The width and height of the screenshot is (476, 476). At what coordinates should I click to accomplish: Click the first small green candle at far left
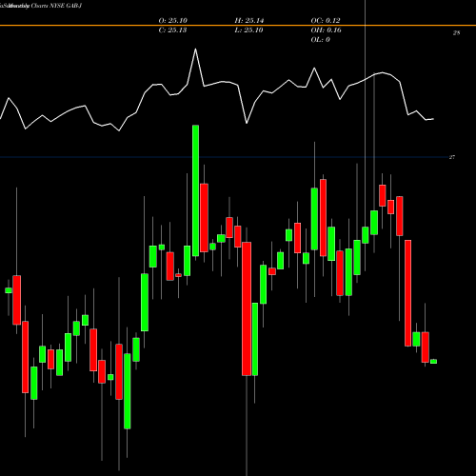click(x=9, y=290)
